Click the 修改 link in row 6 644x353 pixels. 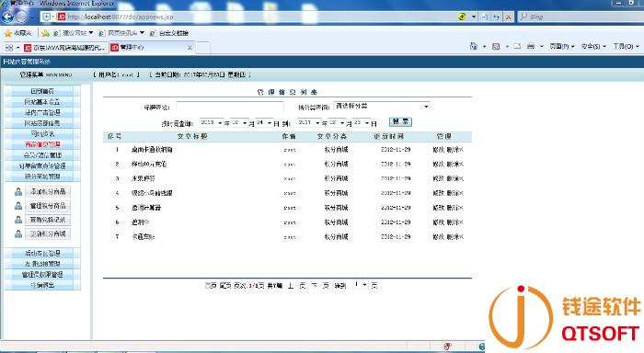pos(438,222)
